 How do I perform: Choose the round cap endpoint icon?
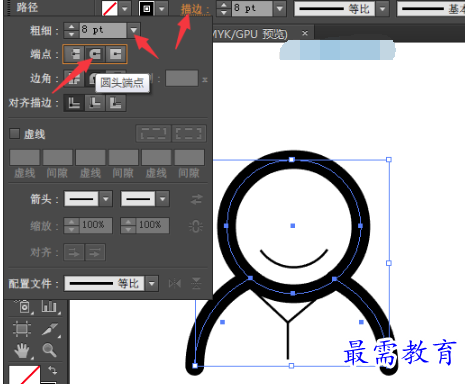pos(95,54)
